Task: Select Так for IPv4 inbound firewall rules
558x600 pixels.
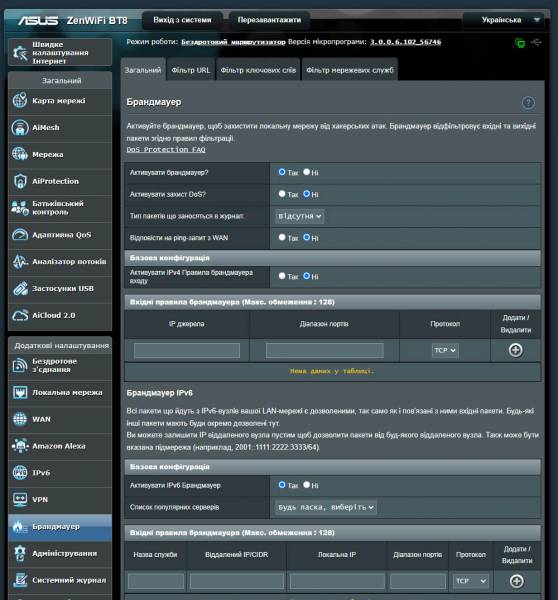Action: 282,276
